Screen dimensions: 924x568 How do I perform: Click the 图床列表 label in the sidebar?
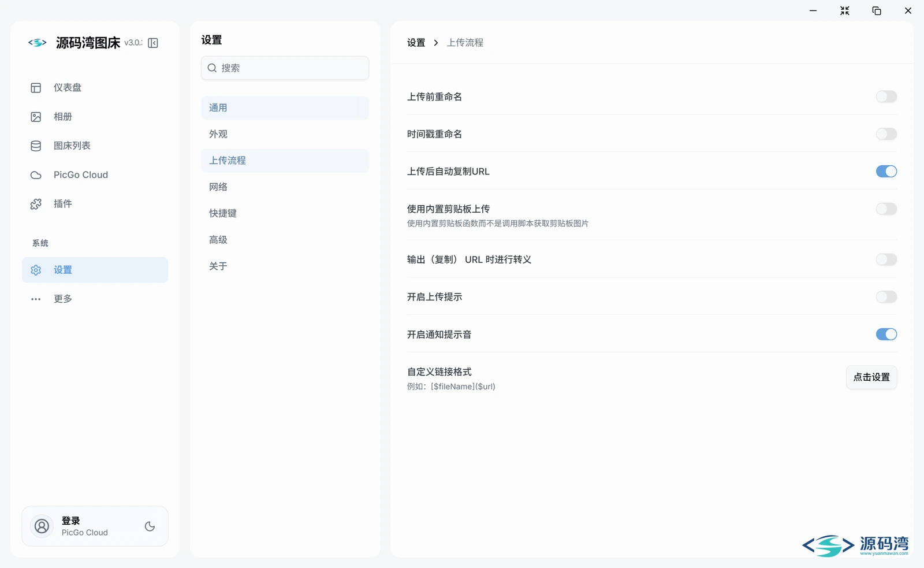click(x=72, y=146)
